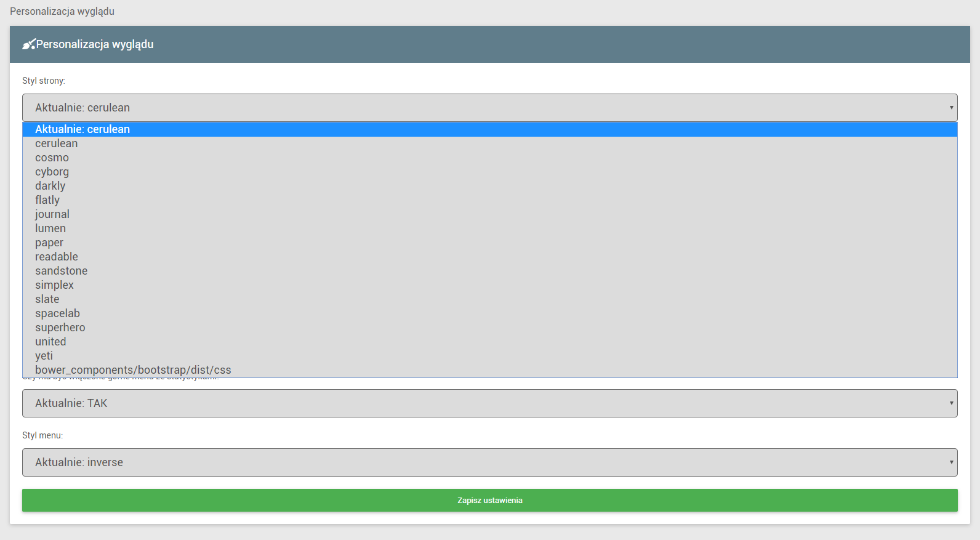Pick the superhero theme
Image resolution: width=980 pixels, height=540 pixels.
tap(60, 328)
